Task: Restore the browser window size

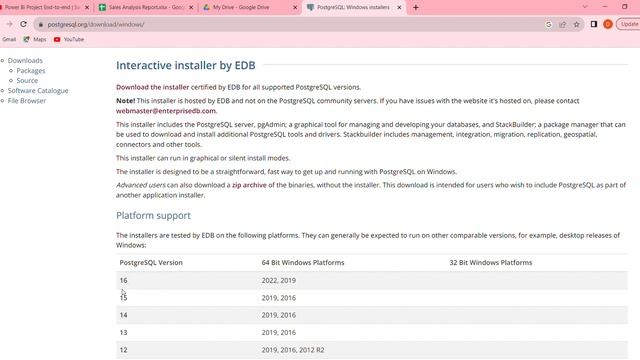Action: coord(625,7)
